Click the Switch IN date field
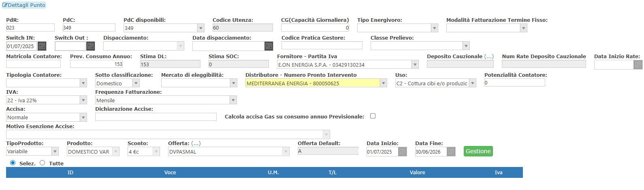The width and height of the screenshot is (644, 190). (x=22, y=46)
